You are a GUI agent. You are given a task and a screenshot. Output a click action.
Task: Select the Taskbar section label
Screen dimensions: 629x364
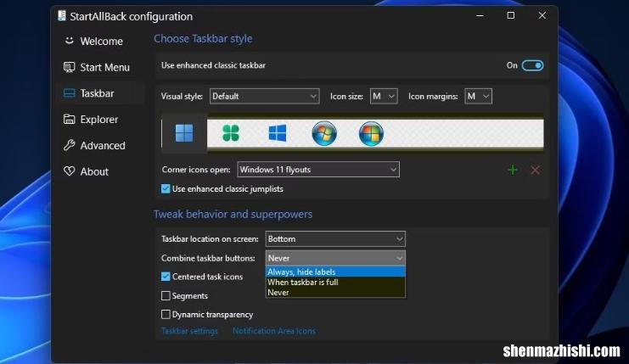(x=97, y=93)
